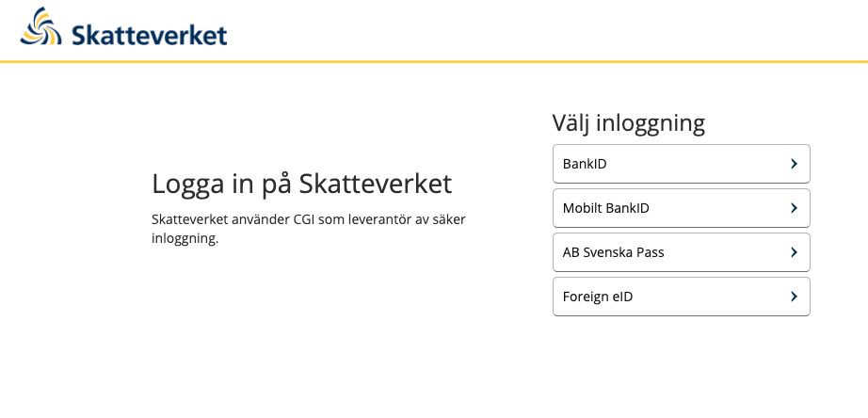The image size is (868, 418).
Task: Click the 'Mobilt BankID' label text
Action: click(606, 208)
